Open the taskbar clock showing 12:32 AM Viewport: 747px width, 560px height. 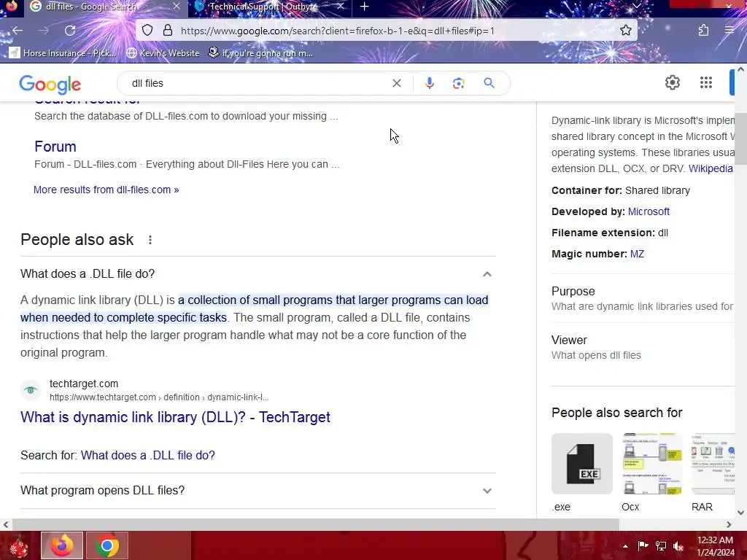click(715, 546)
